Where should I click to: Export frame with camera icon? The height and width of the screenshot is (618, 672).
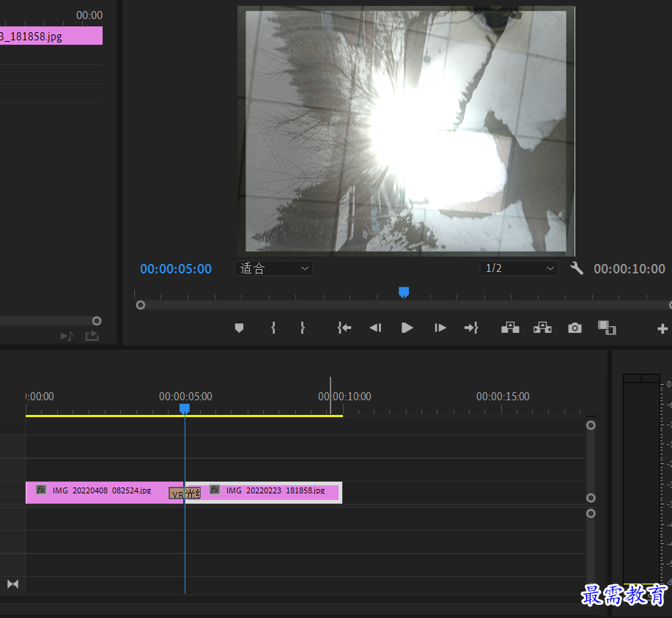click(x=575, y=328)
